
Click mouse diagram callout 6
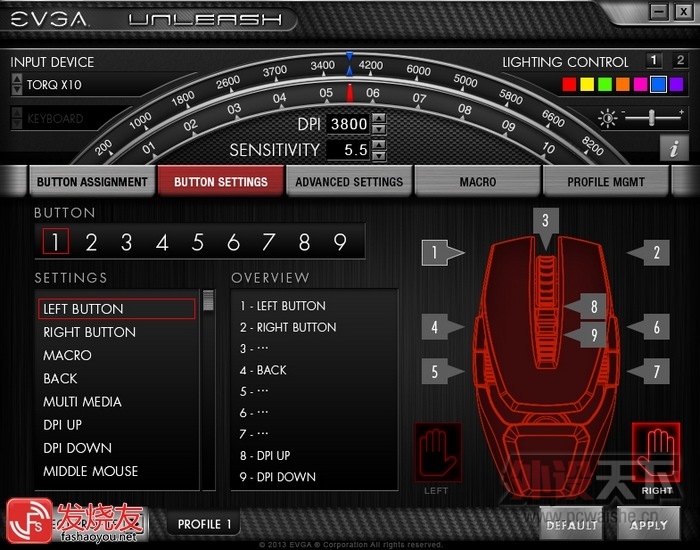(x=649, y=327)
